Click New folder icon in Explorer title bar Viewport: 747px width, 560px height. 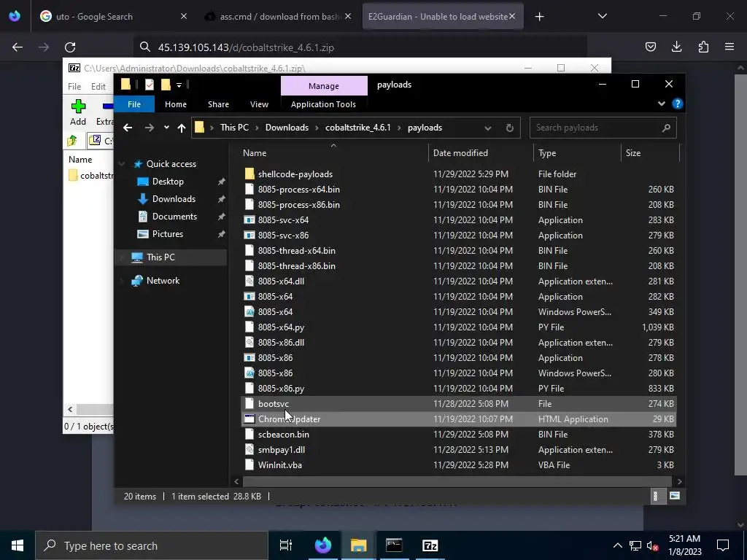coord(166,85)
